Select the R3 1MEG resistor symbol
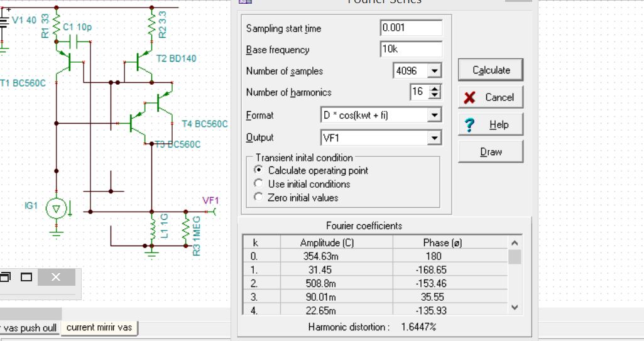Screen dimensions: 644x341 coord(186,228)
